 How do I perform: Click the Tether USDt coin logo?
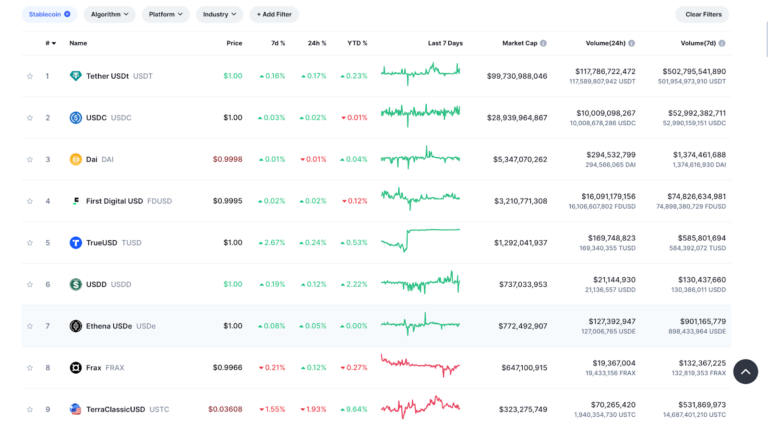(75, 76)
